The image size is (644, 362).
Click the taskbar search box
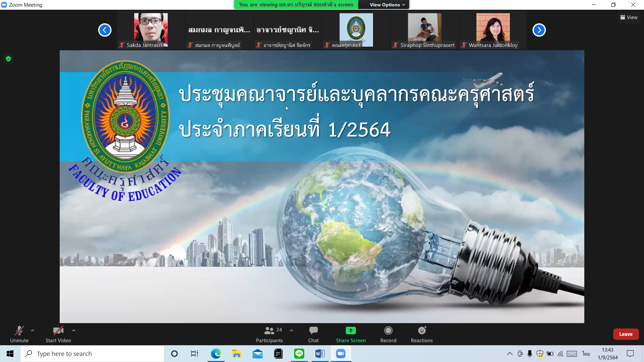point(92,354)
